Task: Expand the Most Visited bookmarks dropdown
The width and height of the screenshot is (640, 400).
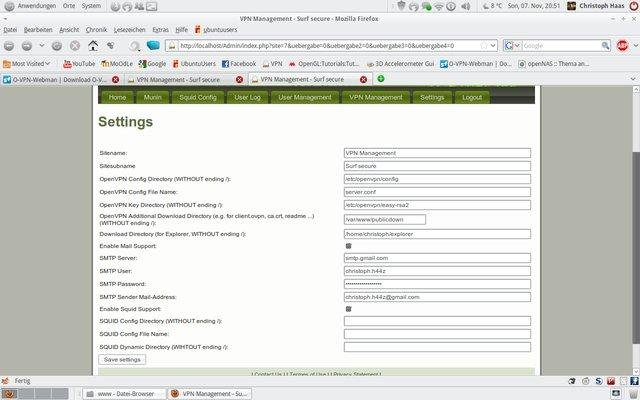Action: [27, 64]
